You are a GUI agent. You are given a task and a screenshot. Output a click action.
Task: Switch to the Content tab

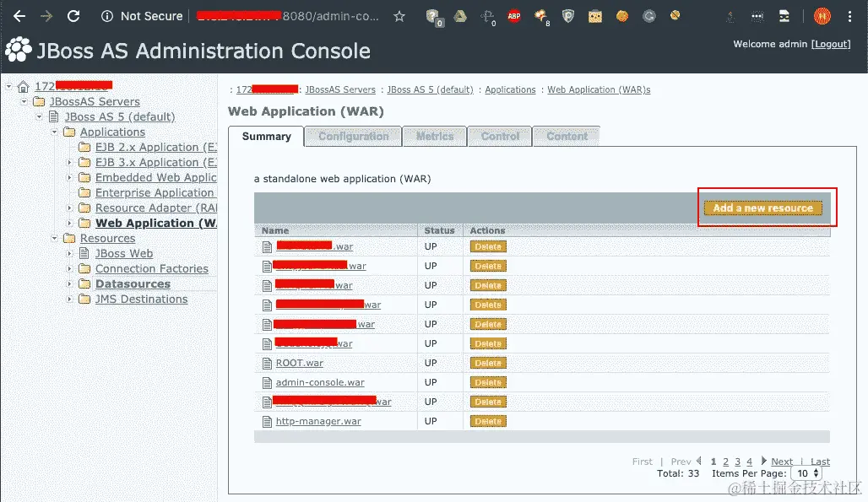(x=567, y=137)
